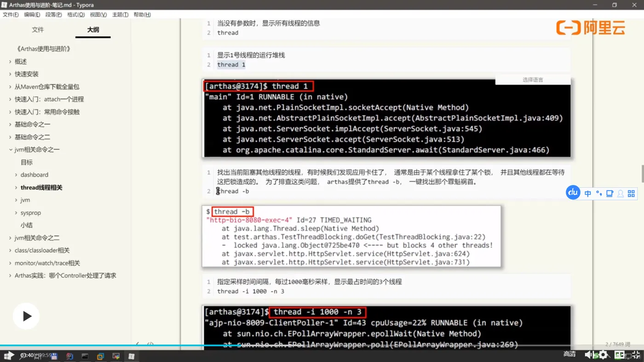Click the code line 'thread -i 1000 -n 3'
Screen dimensions: 644x362
click(x=251, y=291)
